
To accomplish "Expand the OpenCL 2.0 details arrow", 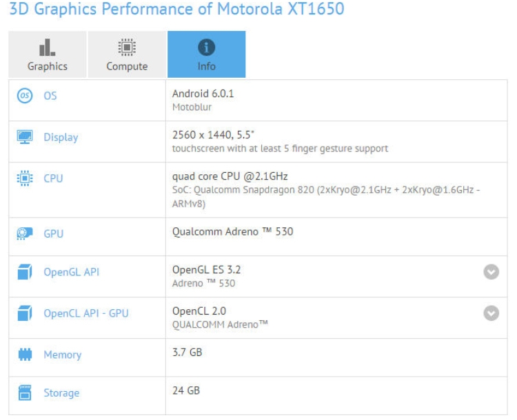I will point(490,313).
